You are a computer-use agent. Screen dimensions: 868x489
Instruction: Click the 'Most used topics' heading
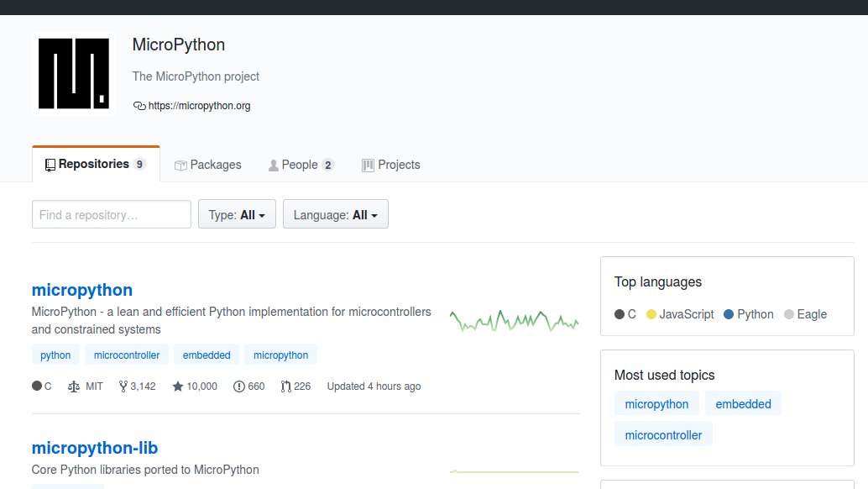pyautogui.click(x=664, y=375)
